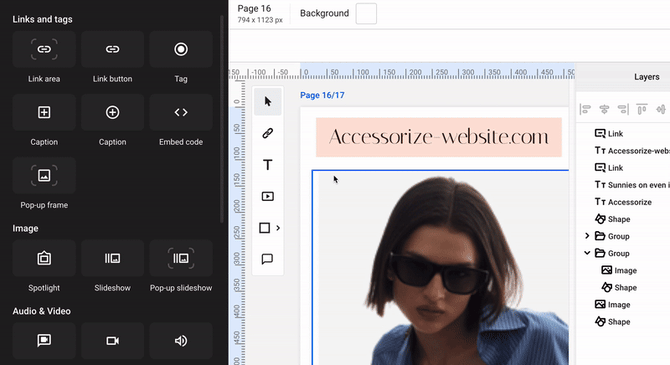
Task: Click the Layers panel header
Action: click(646, 77)
